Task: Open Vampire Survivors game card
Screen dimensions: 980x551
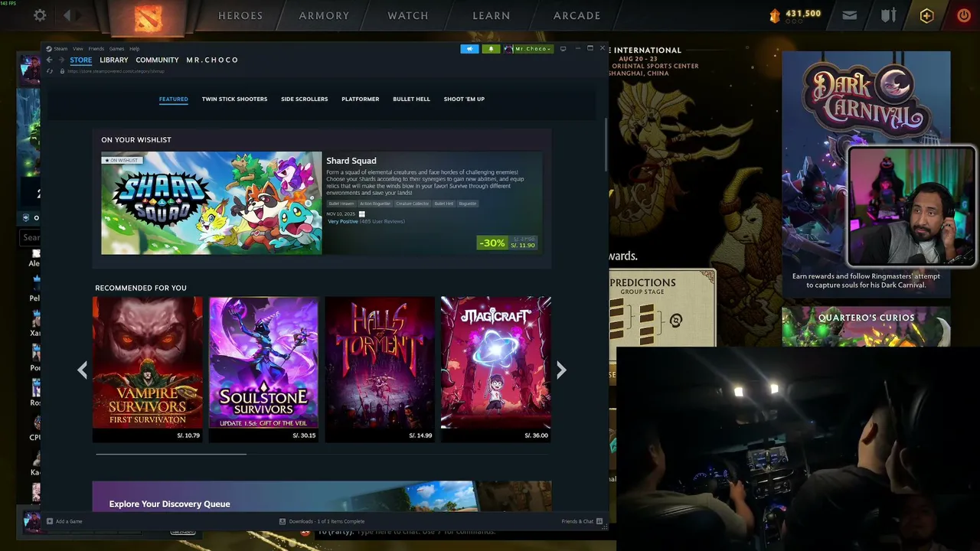Action: pos(148,369)
